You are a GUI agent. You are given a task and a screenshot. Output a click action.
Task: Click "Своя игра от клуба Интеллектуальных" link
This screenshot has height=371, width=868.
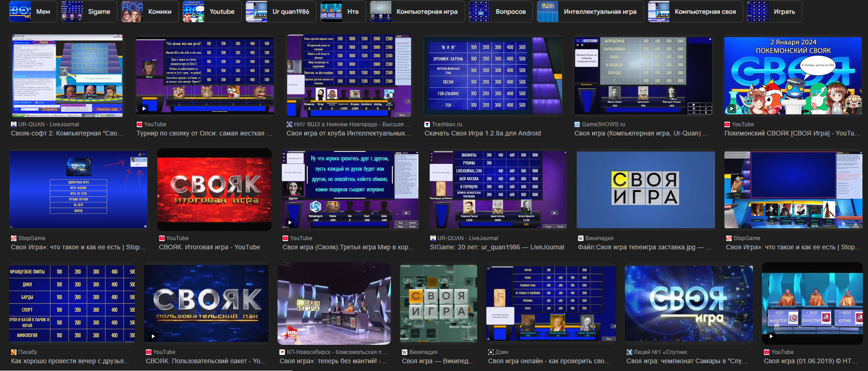tap(349, 133)
